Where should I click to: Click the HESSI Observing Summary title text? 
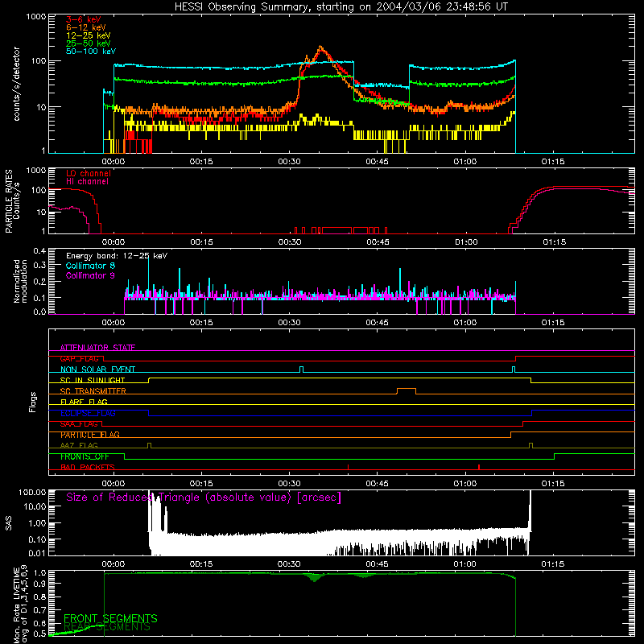pyautogui.click(x=341, y=7)
